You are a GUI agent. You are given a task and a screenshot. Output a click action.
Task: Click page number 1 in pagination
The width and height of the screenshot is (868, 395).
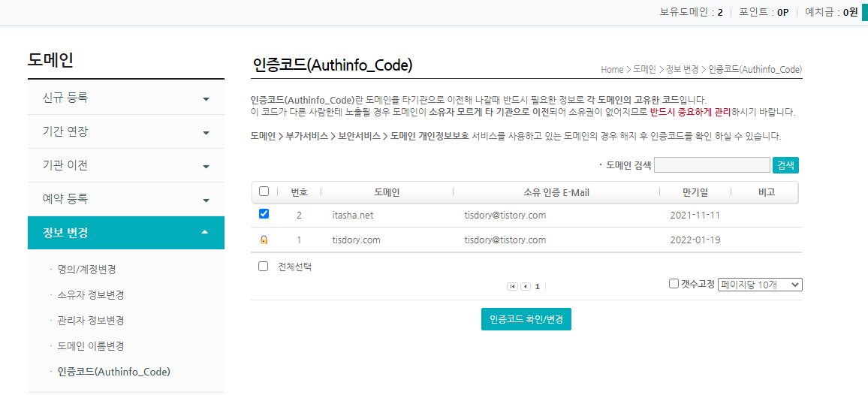click(x=537, y=286)
